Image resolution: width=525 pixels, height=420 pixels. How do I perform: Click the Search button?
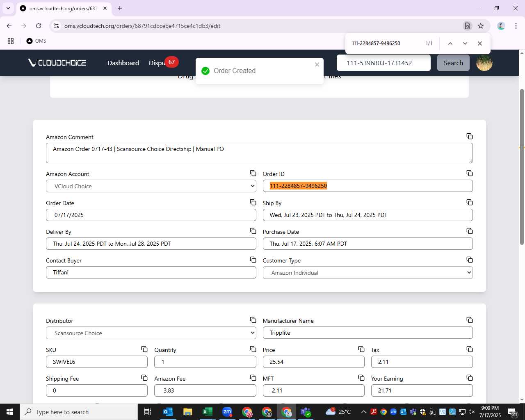453,63
